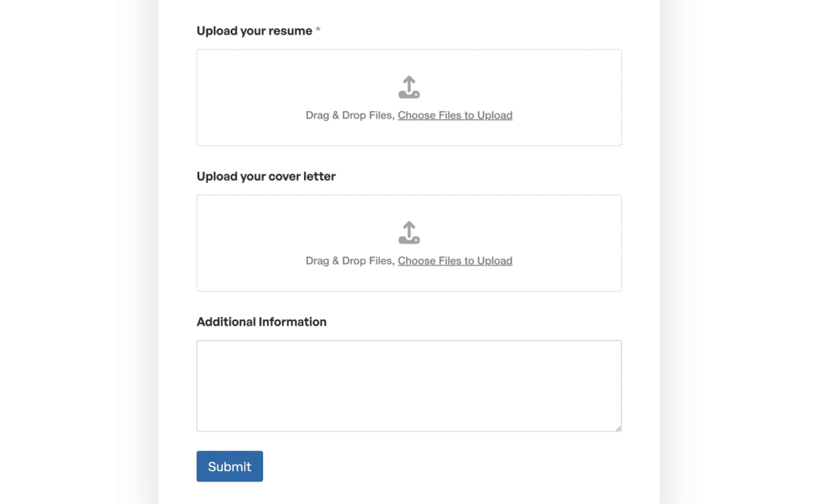This screenshot has width=826, height=504.
Task: Click 'Drag & Drop Files' text under resume
Action: coord(348,115)
